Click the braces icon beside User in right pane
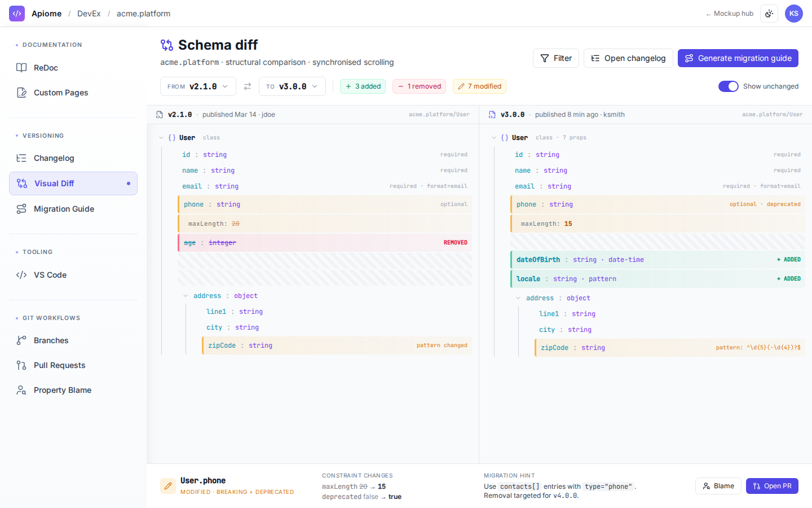 (x=505, y=138)
